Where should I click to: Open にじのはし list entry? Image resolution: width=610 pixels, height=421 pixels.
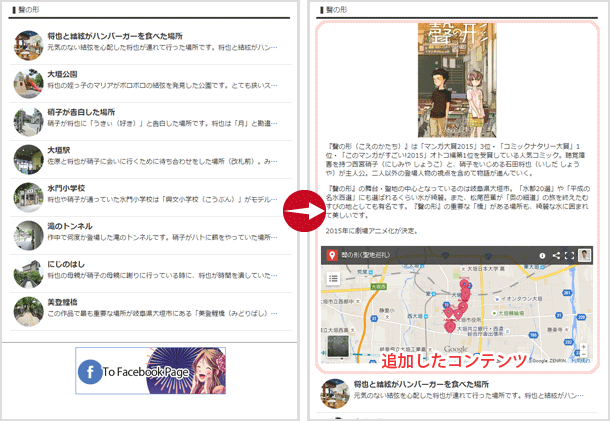pos(151,274)
